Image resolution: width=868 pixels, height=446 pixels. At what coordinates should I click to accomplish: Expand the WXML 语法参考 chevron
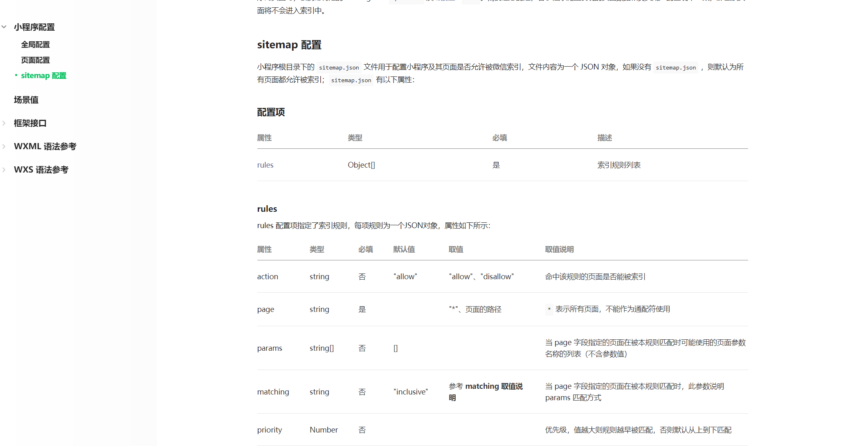point(4,146)
